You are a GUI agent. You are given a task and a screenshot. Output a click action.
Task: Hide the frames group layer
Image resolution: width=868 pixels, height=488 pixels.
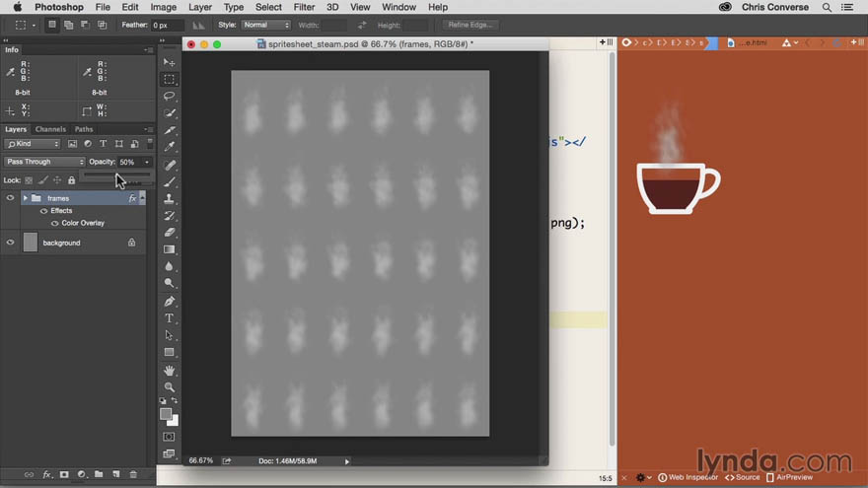10,198
